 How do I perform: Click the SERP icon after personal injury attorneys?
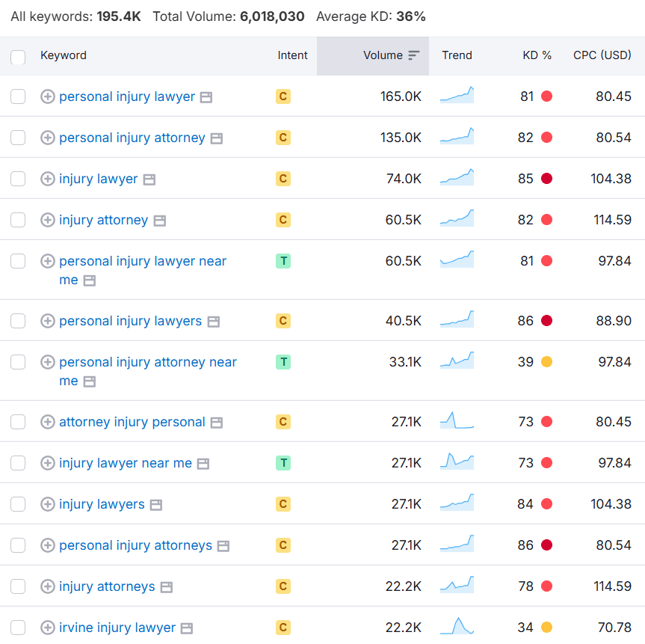pyautogui.click(x=223, y=546)
